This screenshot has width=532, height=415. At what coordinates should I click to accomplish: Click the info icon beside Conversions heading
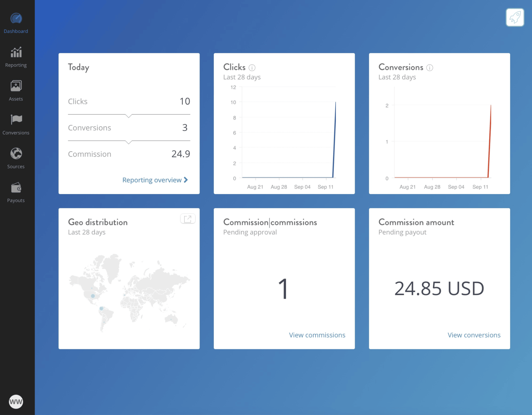430,68
